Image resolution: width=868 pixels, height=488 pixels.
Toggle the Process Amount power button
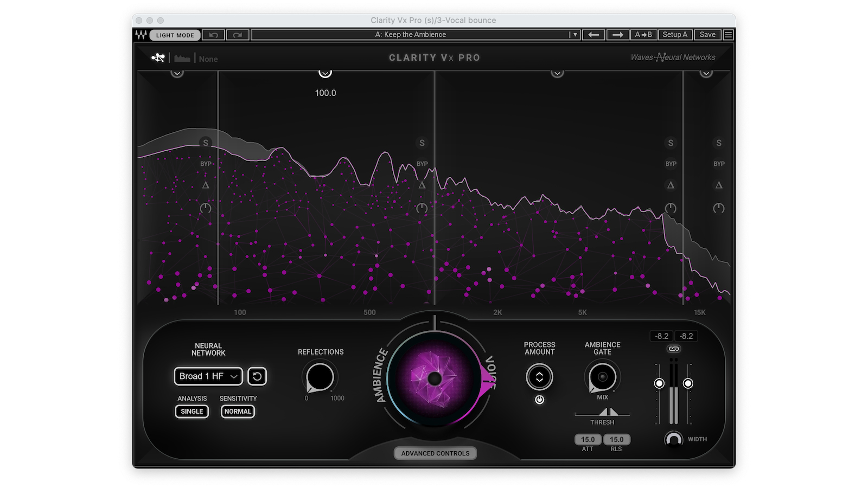[539, 400]
